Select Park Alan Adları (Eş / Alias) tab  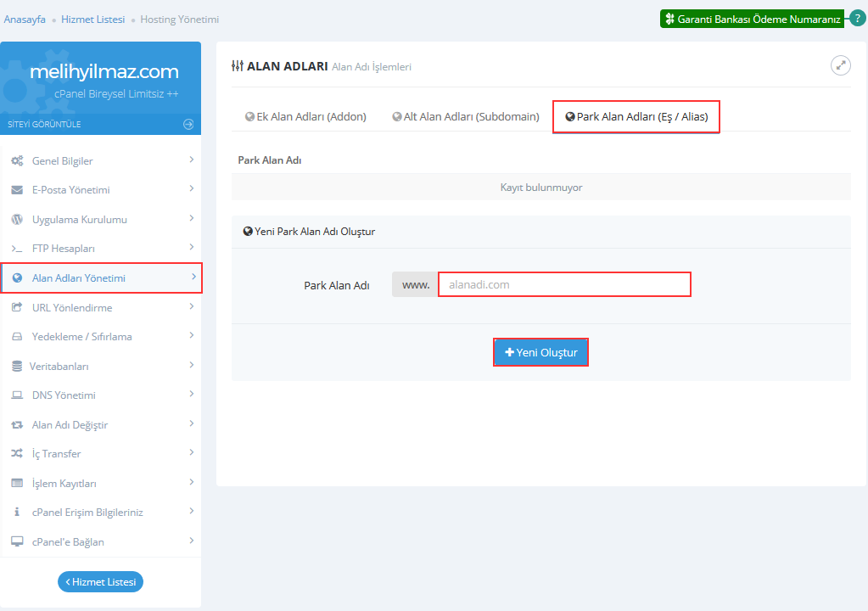(x=636, y=117)
